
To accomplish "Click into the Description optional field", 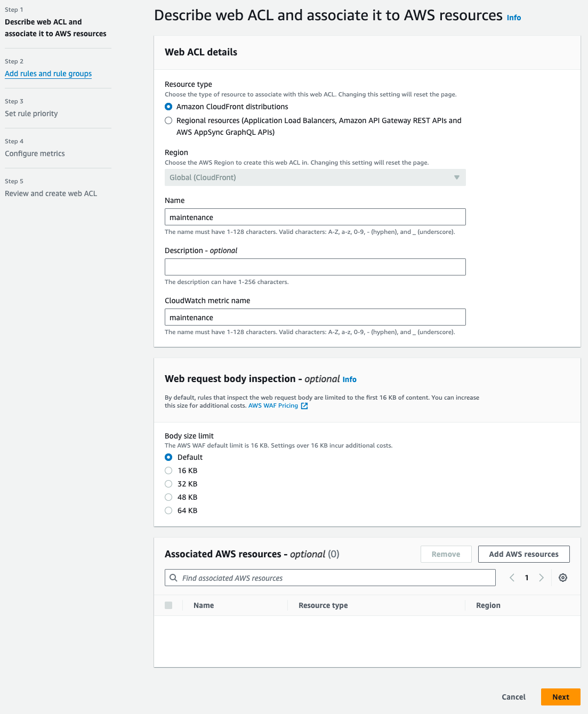I will coord(315,267).
